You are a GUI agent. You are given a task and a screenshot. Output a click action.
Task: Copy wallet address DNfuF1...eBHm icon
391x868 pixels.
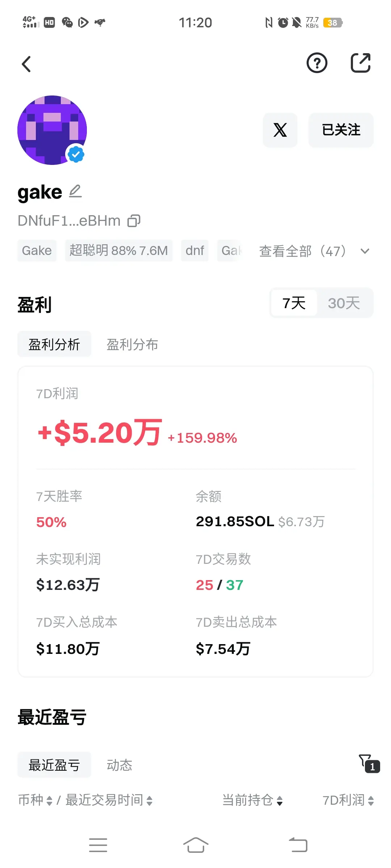coord(134,221)
